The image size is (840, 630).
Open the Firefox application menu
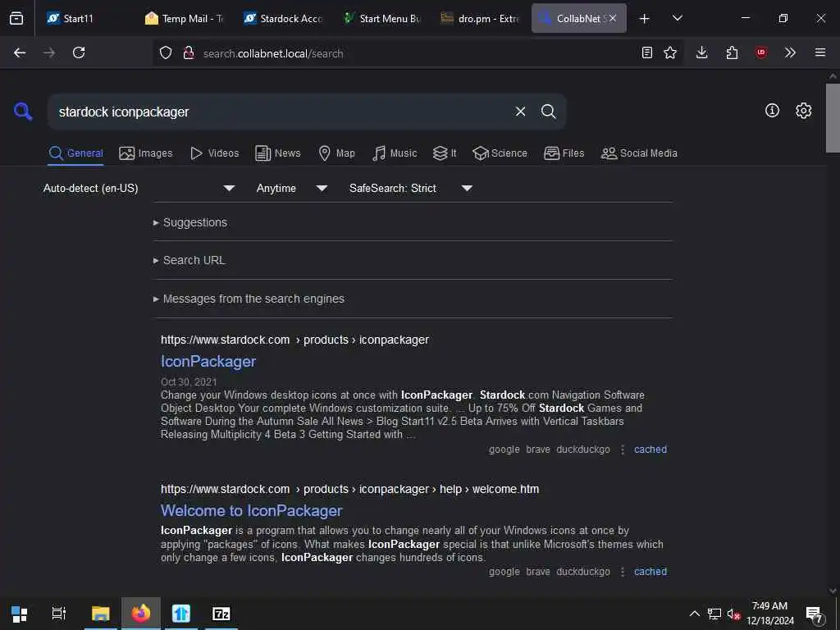pos(820,52)
